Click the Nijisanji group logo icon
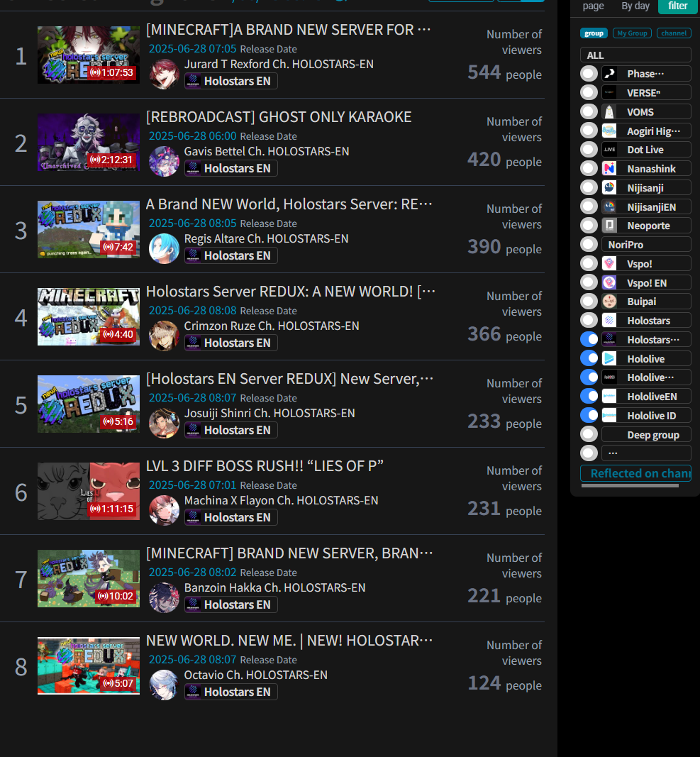The image size is (700, 757). pos(609,187)
